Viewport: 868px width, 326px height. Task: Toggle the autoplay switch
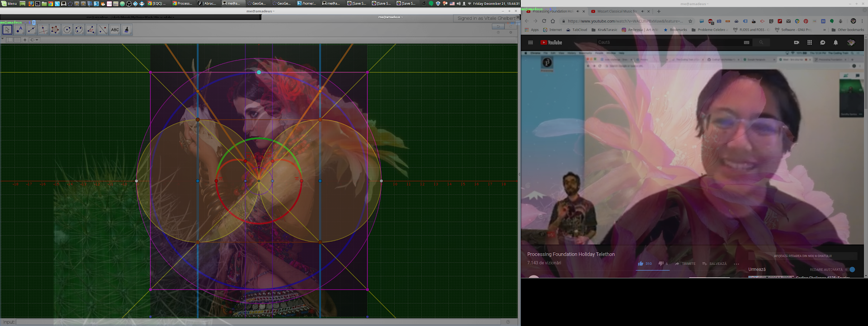click(850, 269)
